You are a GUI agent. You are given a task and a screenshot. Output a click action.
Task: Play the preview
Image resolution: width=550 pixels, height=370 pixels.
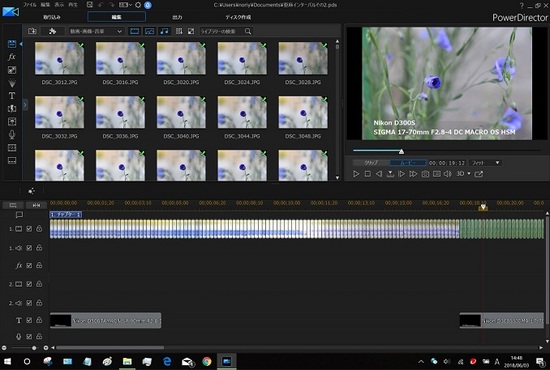tap(356, 174)
